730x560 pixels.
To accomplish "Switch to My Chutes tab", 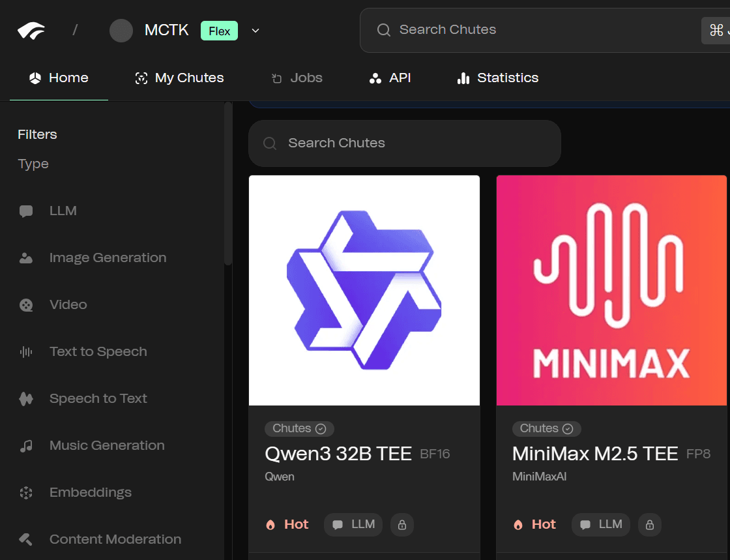I will click(179, 78).
